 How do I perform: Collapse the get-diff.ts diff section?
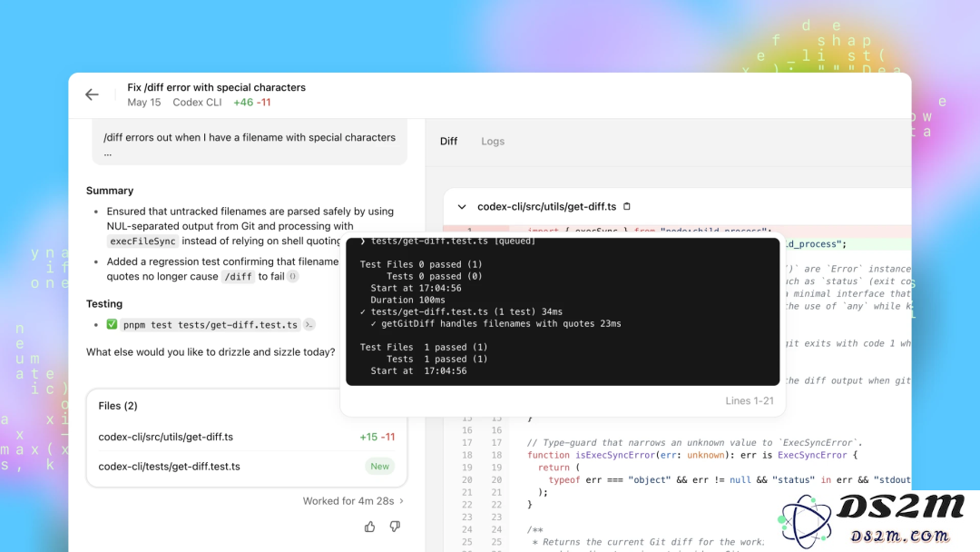(x=462, y=206)
